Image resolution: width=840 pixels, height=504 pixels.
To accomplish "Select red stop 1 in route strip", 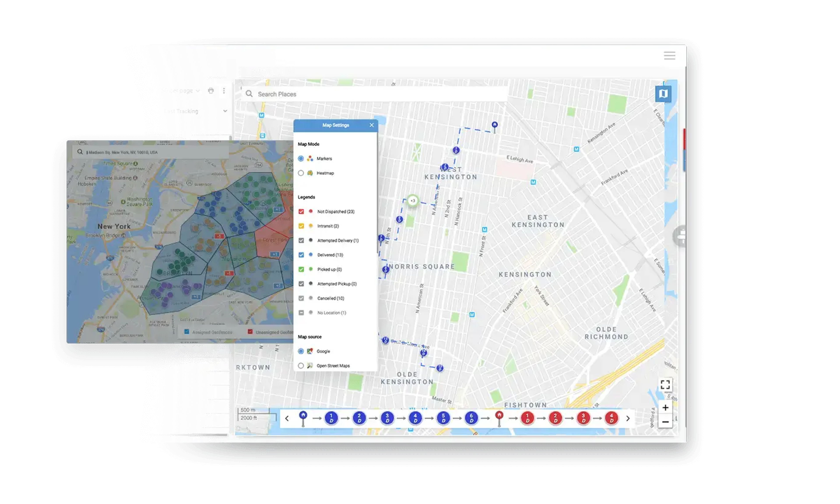I will point(527,418).
